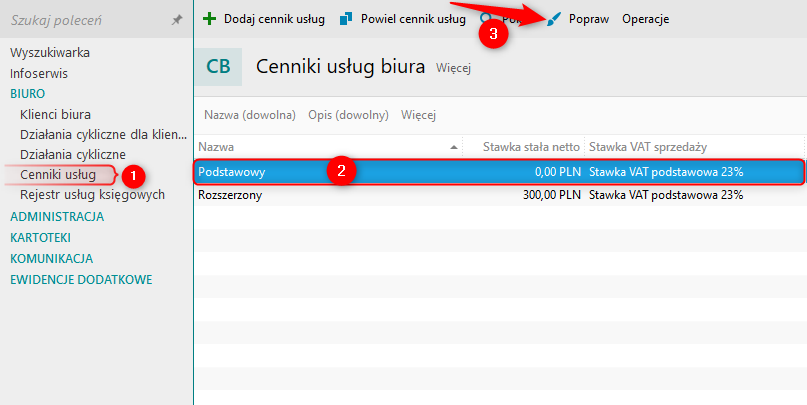Click the paintbrush Popraw icon
Screen dimensions: 807x405
coord(553,20)
